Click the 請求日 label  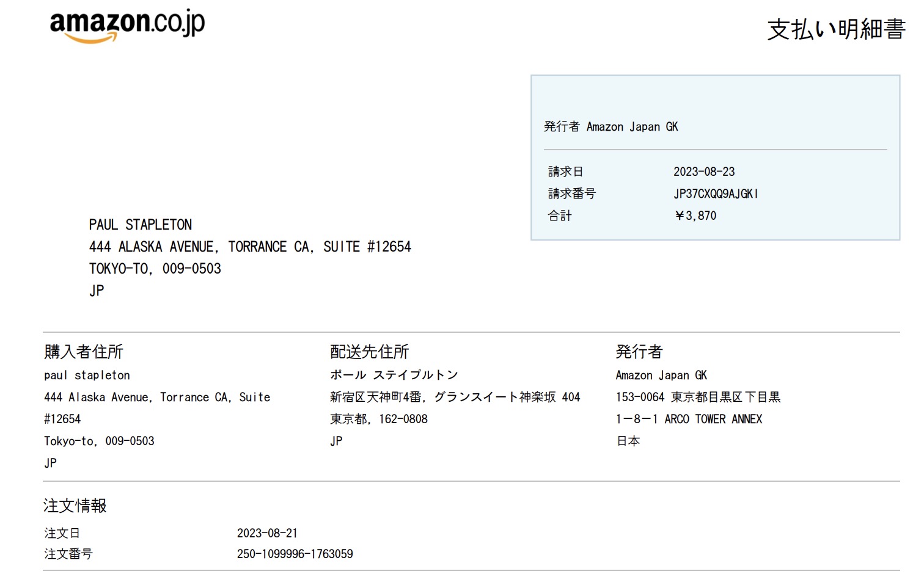[x=565, y=172]
